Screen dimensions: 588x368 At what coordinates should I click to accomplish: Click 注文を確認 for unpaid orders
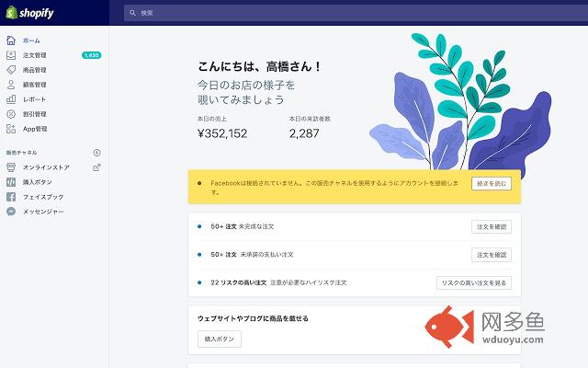pyautogui.click(x=492, y=255)
